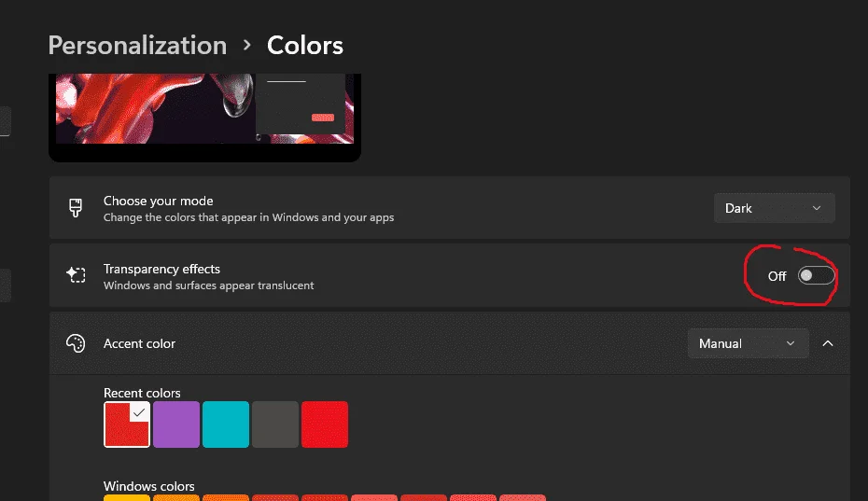This screenshot has width=868, height=501.
Task: Click the Off label next to toggle
Action: [x=777, y=276]
